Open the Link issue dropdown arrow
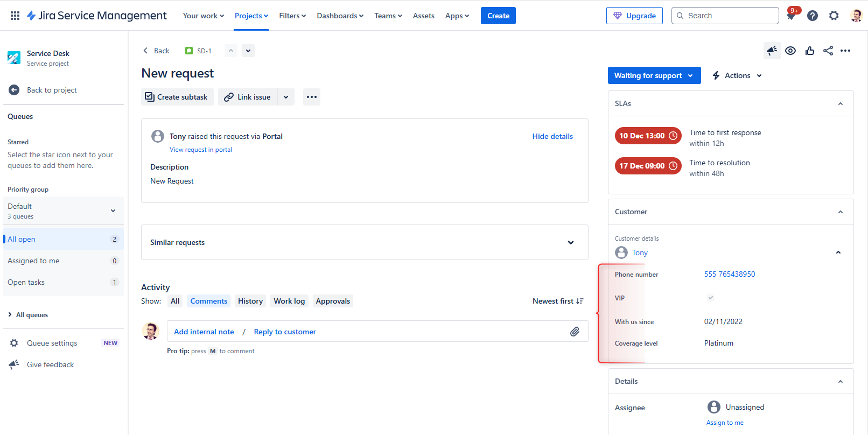868x435 pixels. coord(286,97)
